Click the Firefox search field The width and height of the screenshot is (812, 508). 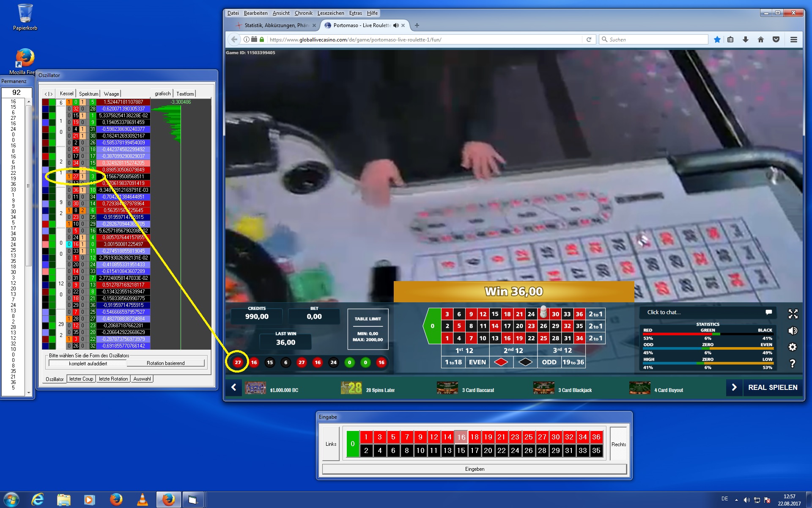[654, 39]
